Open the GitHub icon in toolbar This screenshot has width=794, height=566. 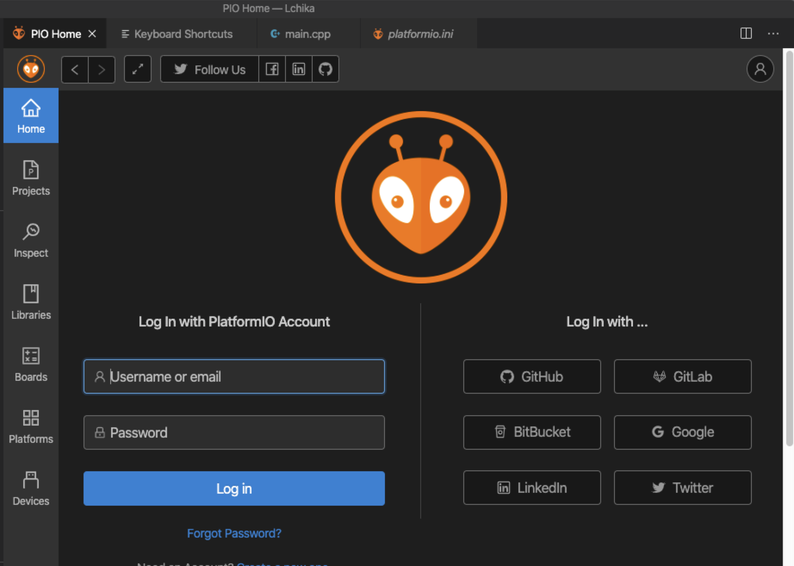pos(325,69)
